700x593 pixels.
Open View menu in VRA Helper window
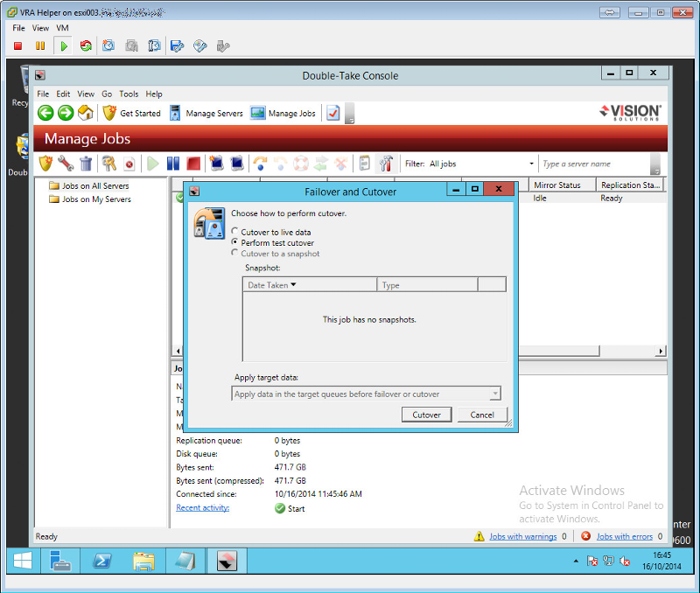click(40, 28)
